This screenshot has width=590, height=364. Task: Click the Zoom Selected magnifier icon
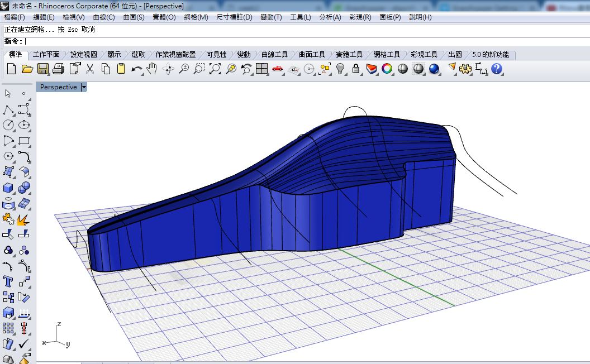click(x=231, y=69)
